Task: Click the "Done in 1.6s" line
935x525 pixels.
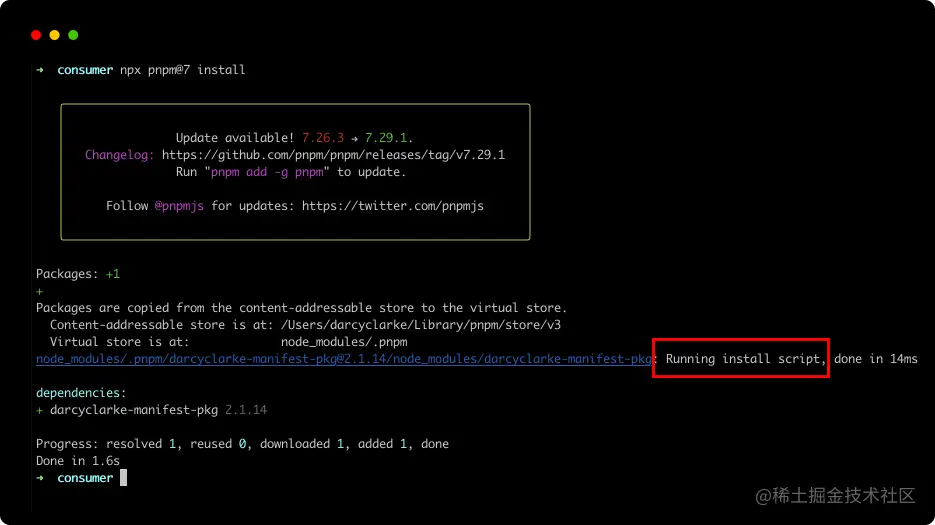Action: 78,461
